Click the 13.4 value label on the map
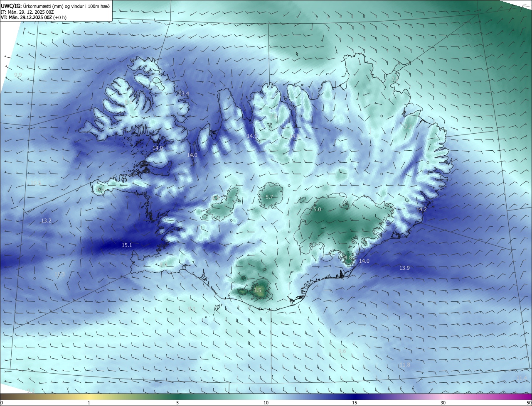The height and width of the screenshot is (406, 532). tap(184, 94)
